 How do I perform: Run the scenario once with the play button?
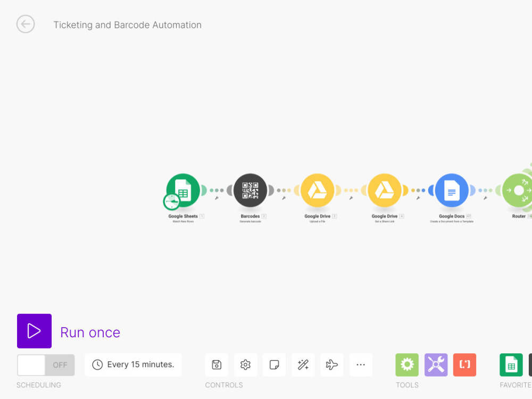tap(34, 331)
